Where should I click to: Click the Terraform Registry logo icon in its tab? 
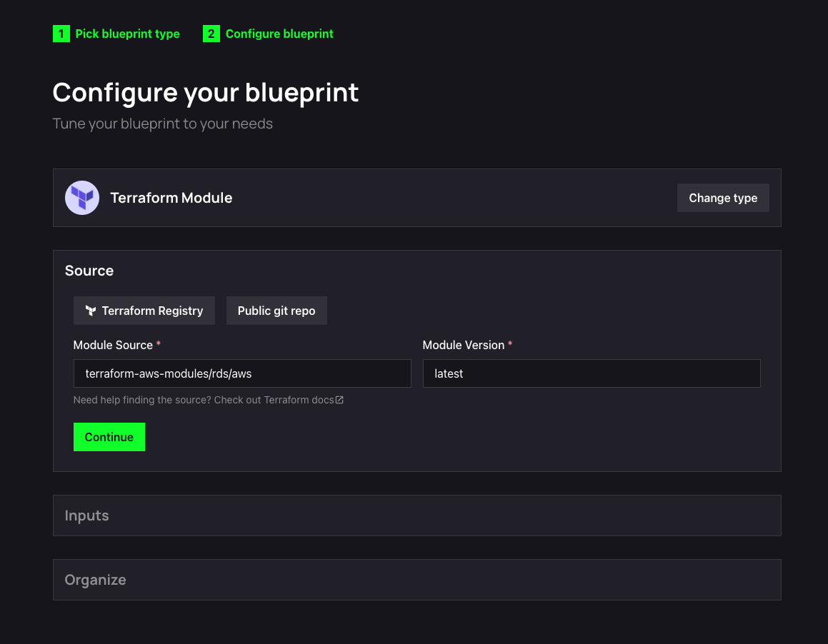pyautogui.click(x=91, y=311)
